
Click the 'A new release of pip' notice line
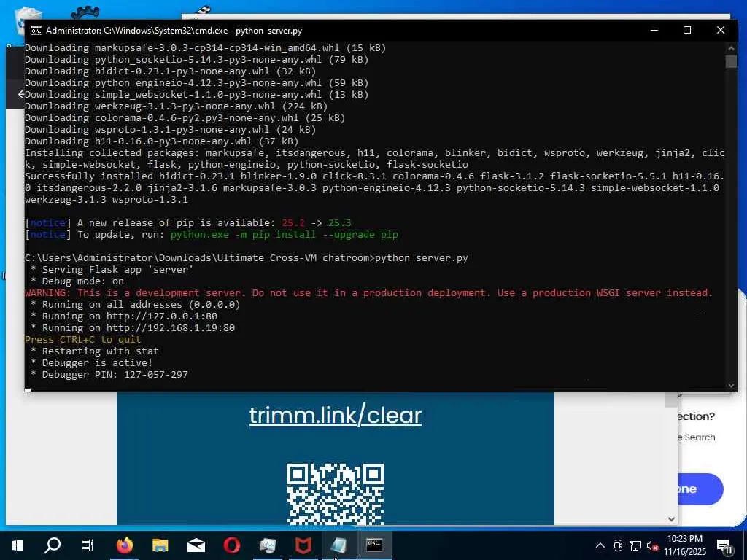[188, 223]
